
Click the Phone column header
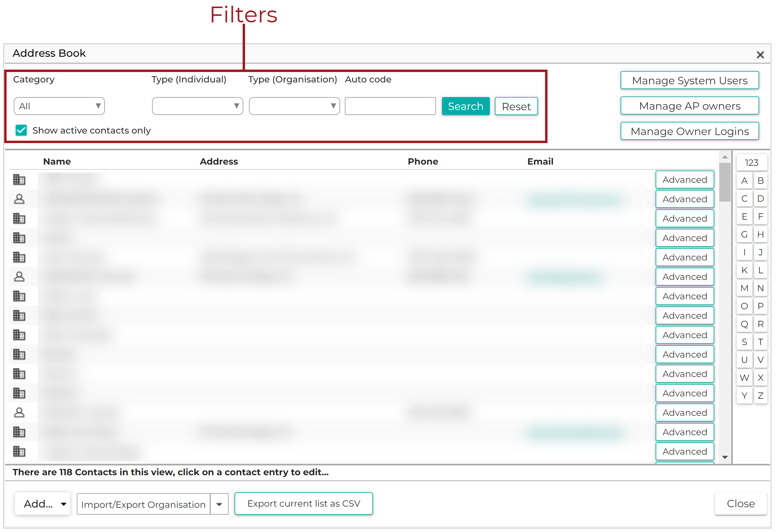[x=423, y=162]
